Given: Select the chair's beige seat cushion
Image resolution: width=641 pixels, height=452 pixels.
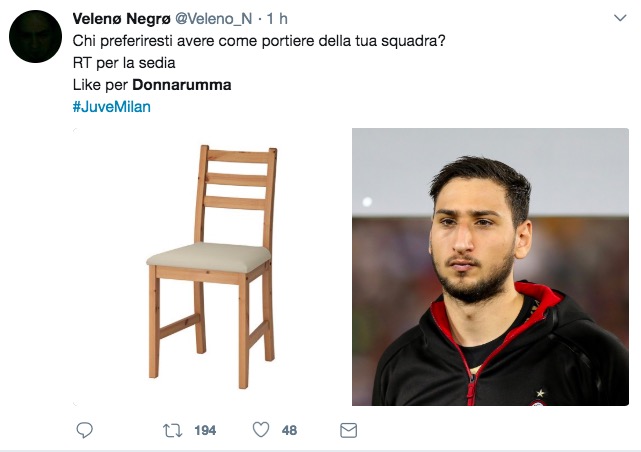Looking at the screenshot, I should click(209, 257).
